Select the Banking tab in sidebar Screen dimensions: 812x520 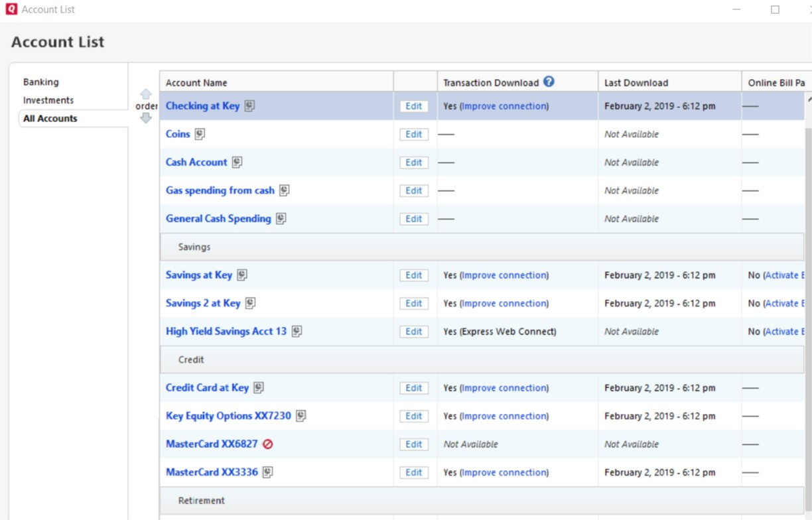[41, 82]
